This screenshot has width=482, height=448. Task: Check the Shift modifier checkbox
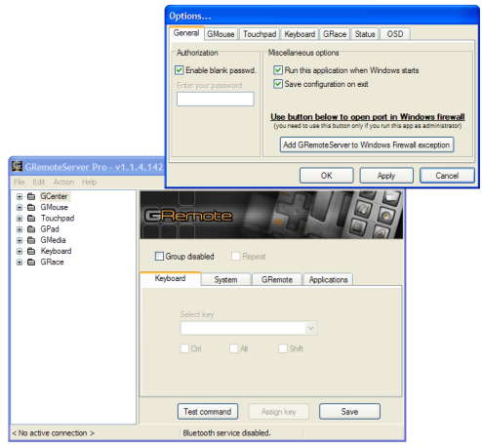pyautogui.click(x=283, y=348)
